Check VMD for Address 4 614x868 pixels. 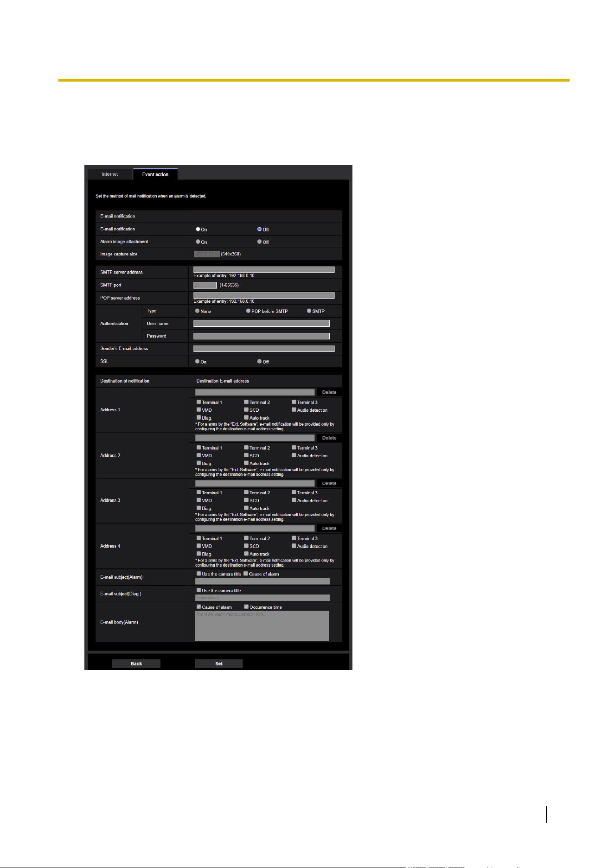point(198,546)
